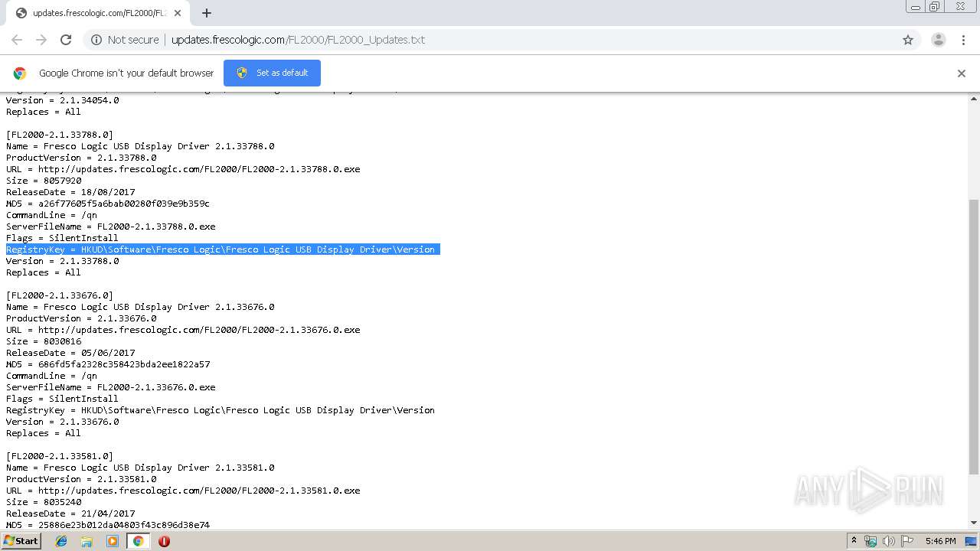Screen dimensions: 980x551
Task: Click scrollbar up arrow
Action: coord(974,99)
